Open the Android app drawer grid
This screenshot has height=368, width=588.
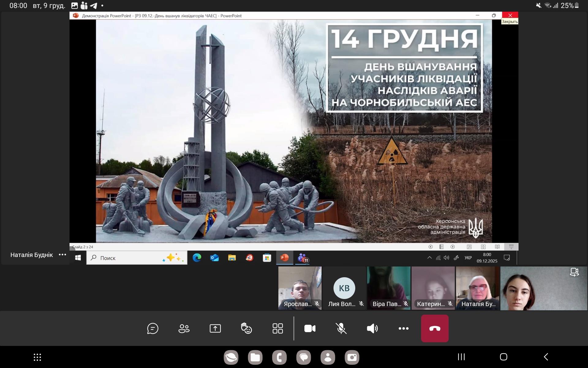(37, 357)
